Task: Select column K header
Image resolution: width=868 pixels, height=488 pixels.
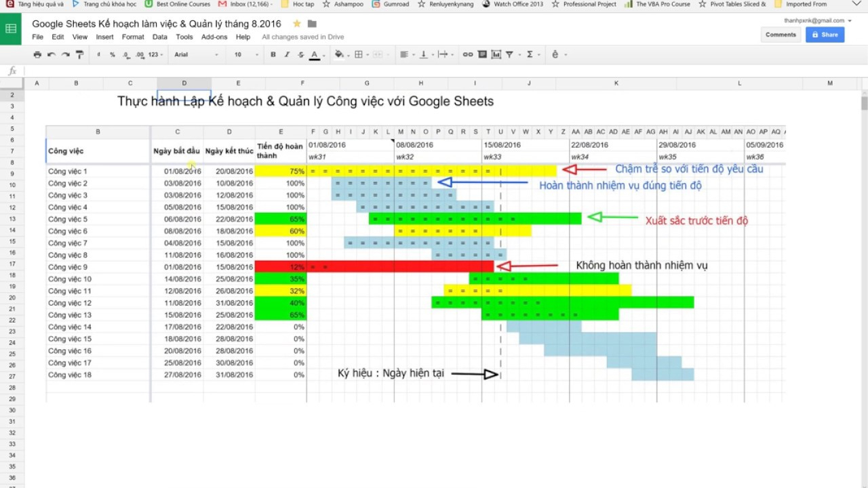Action: [616, 83]
